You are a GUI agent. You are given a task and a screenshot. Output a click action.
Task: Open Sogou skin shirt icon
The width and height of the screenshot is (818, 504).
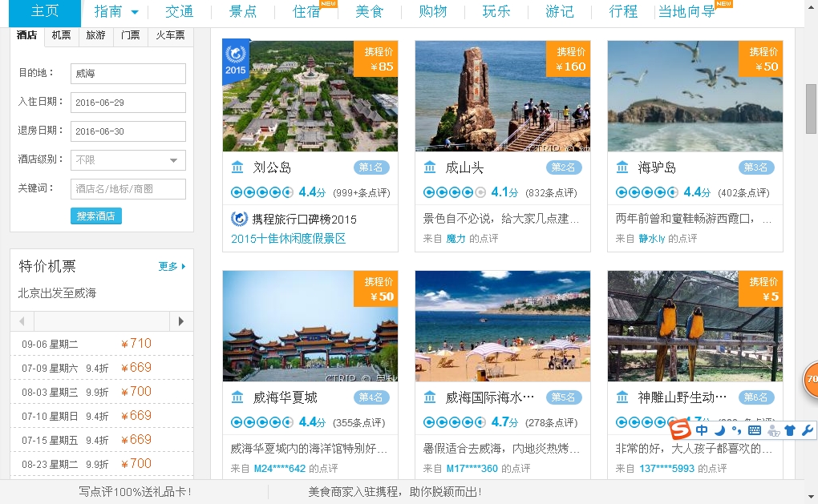pyautogui.click(x=790, y=430)
